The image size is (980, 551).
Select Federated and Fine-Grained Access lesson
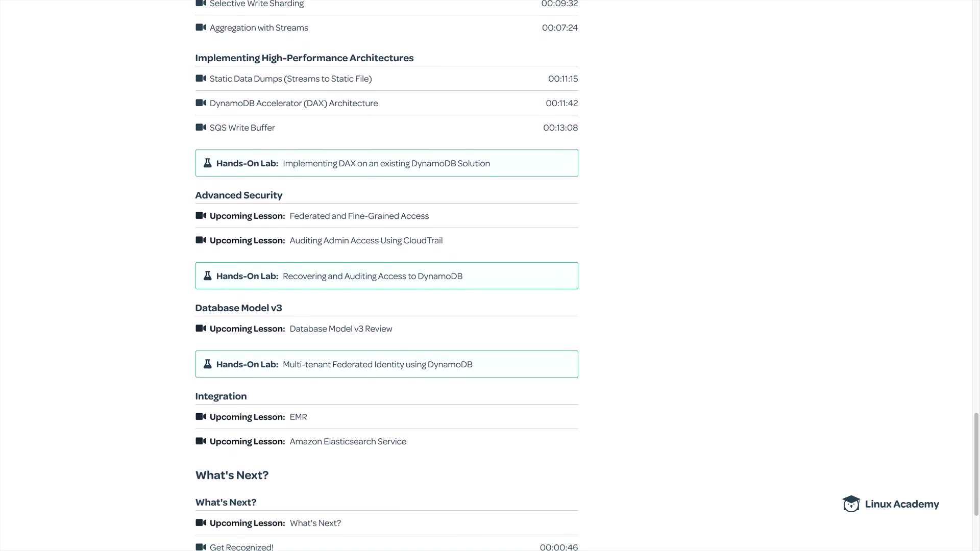359,216
